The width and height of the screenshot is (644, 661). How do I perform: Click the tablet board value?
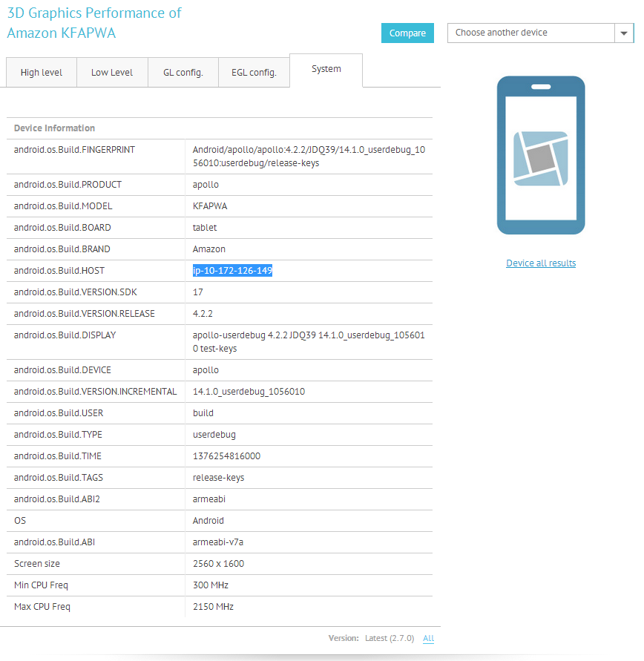coord(205,228)
